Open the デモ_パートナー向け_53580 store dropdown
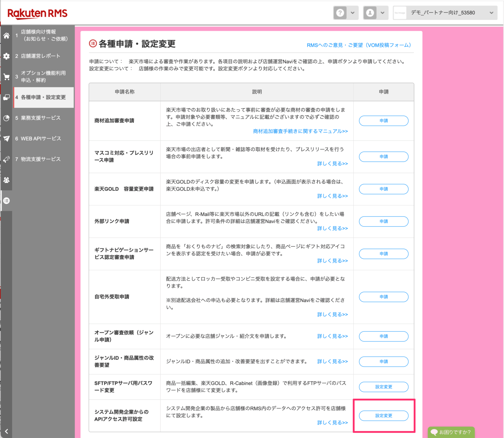 click(445, 13)
